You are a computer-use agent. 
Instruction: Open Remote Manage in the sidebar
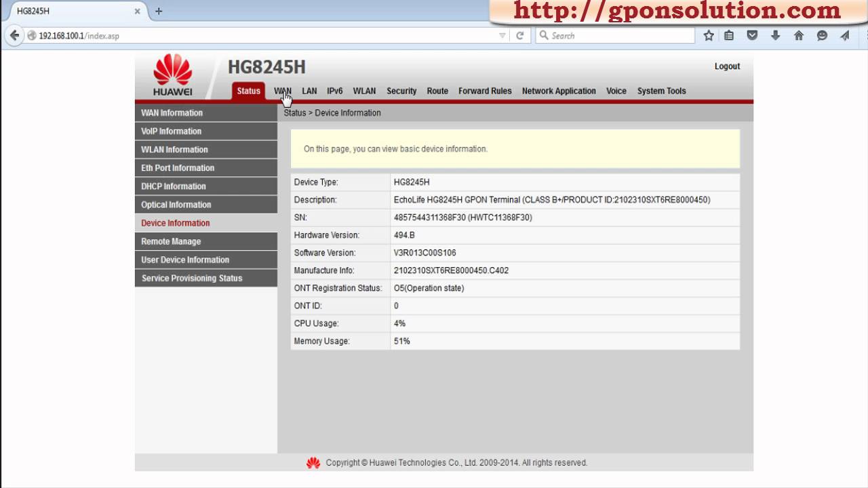pyautogui.click(x=206, y=241)
